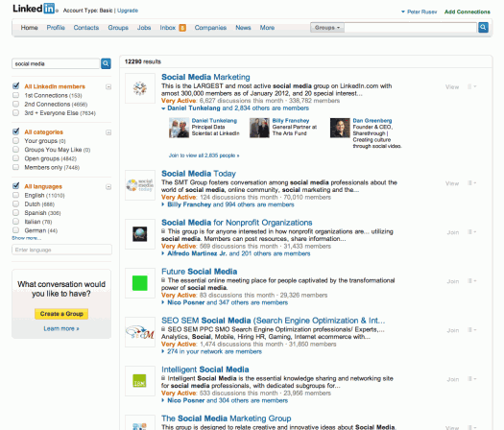
Task: Open Nonprofit Organizations group globe logo
Action: point(140,234)
